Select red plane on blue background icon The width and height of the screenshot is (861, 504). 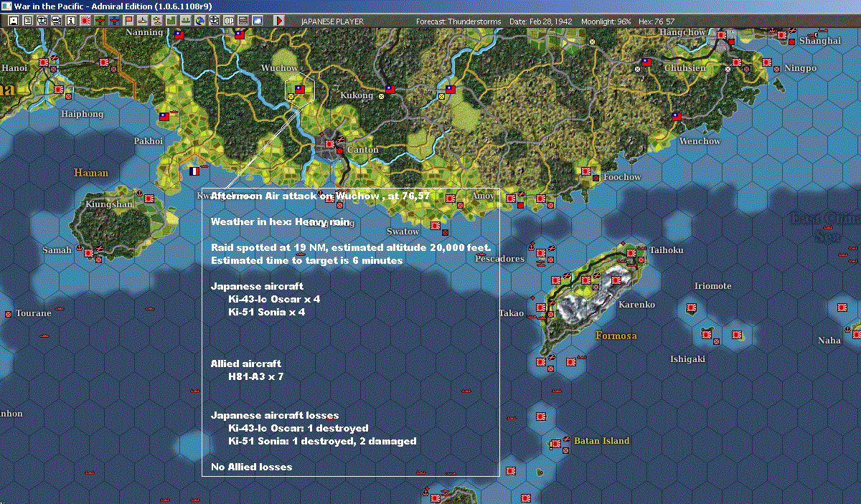(x=114, y=21)
